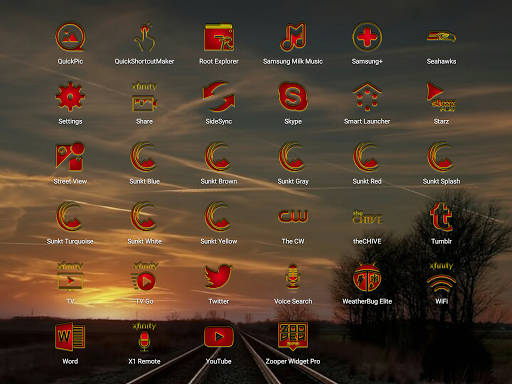Open the Word app icon

[70, 337]
